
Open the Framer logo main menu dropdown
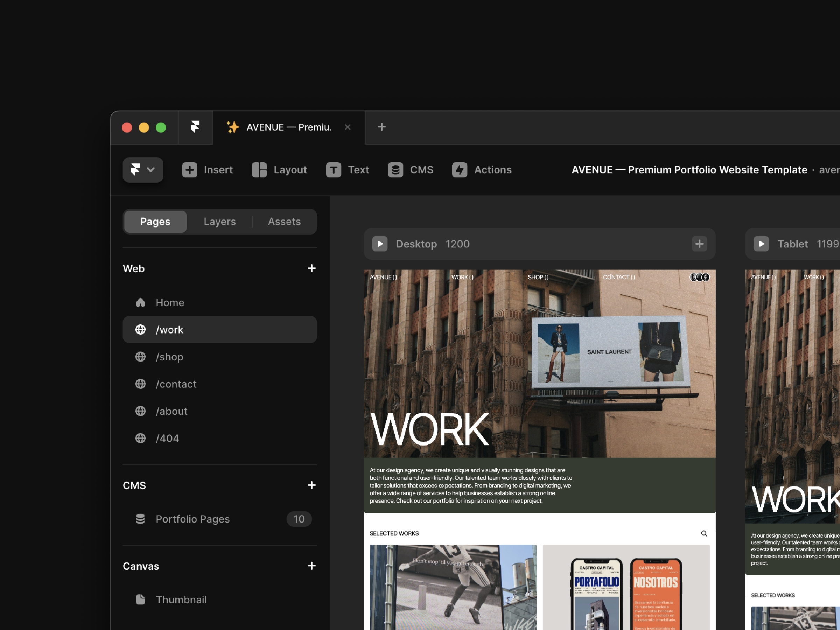click(143, 170)
